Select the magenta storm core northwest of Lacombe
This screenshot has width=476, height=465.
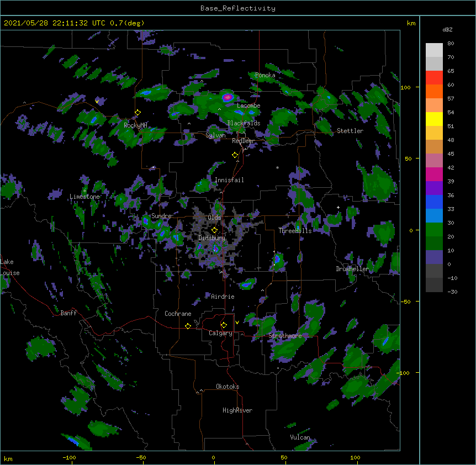point(228,97)
